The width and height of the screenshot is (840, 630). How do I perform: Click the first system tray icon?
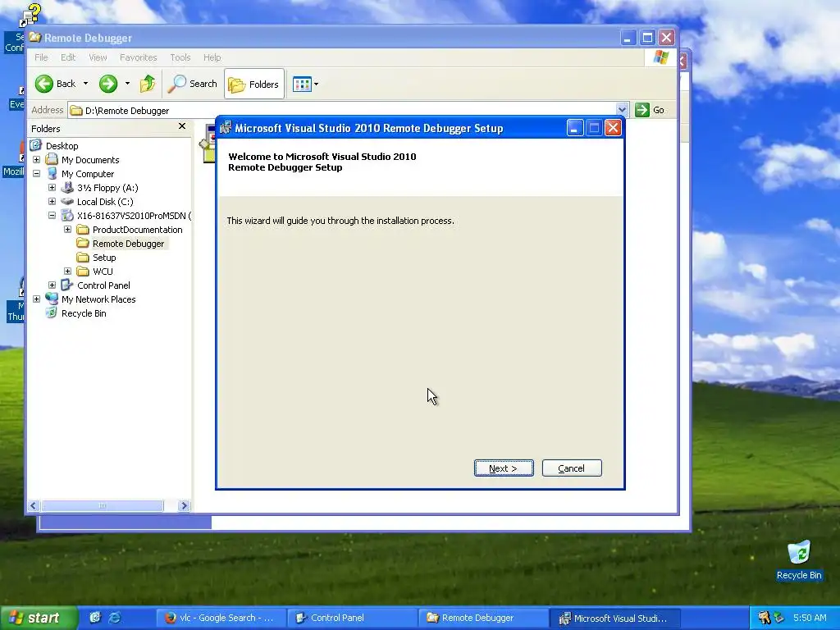coord(764,618)
